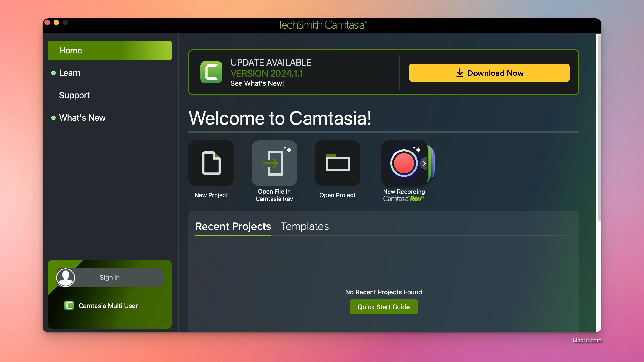Image resolution: width=644 pixels, height=362 pixels.
Task: Minimize the window with yellow button
Action: [56, 22]
